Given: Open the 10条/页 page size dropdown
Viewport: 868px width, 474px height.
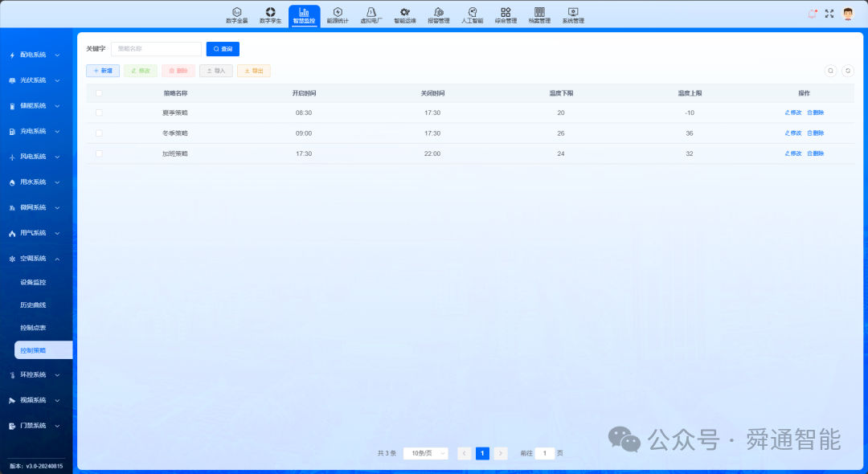Looking at the screenshot, I should (426, 454).
